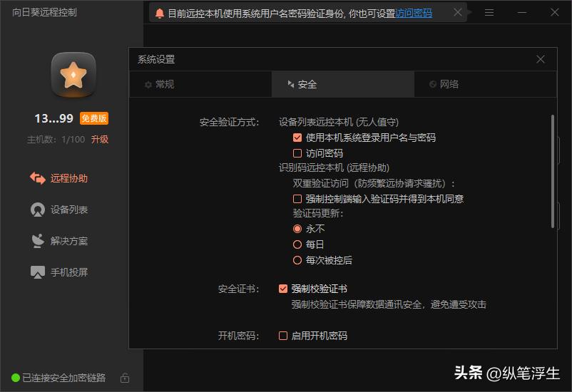Select the 永不 radio option
572x392 pixels.
297,229
